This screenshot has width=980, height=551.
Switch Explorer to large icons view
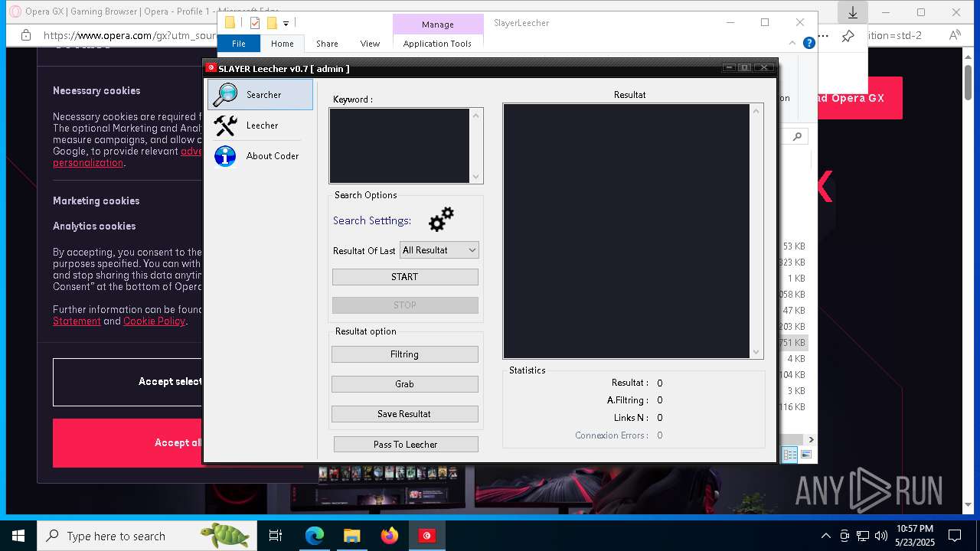tap(805, 455)
